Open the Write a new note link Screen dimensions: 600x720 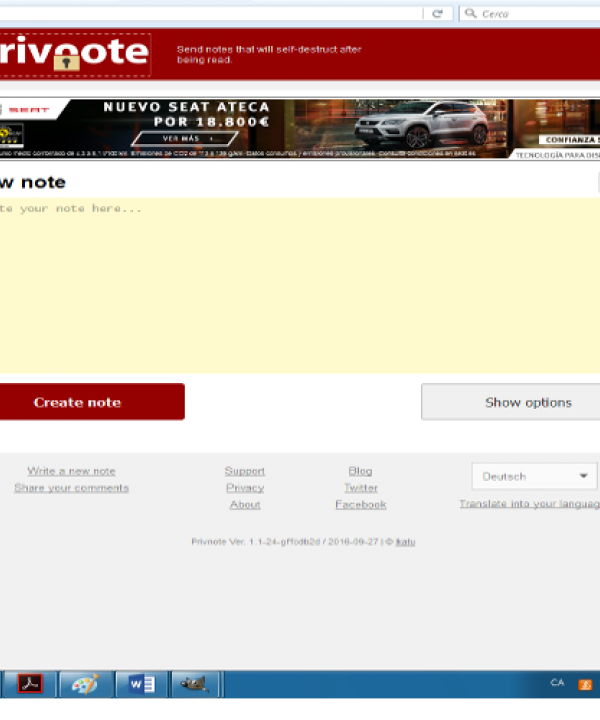click(71, 471)
